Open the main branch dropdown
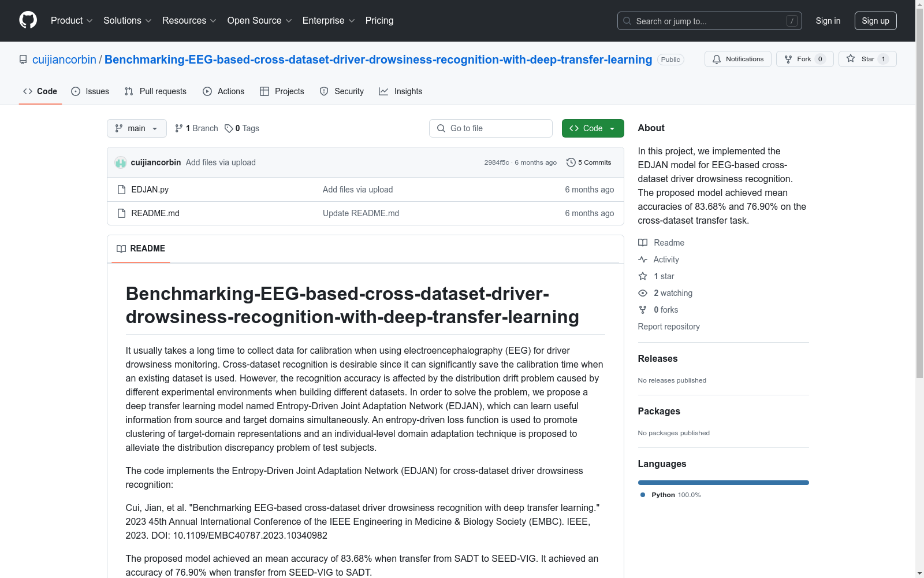 coord(137,128)
